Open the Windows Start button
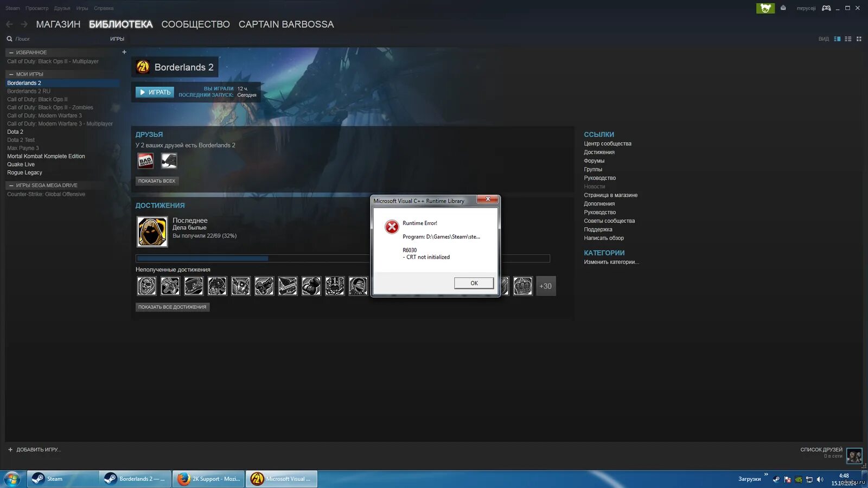This screenshot has height=488, width=868. click(12, 479)
